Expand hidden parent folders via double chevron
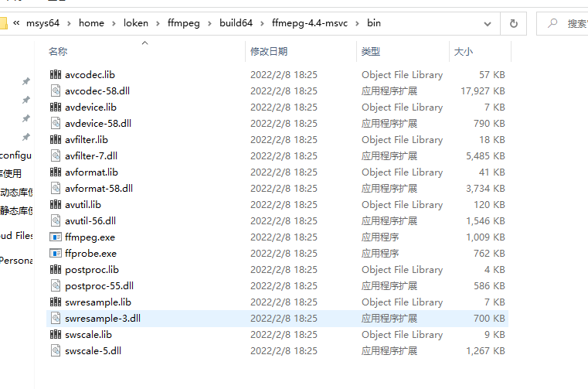 [x=16, y=23]
